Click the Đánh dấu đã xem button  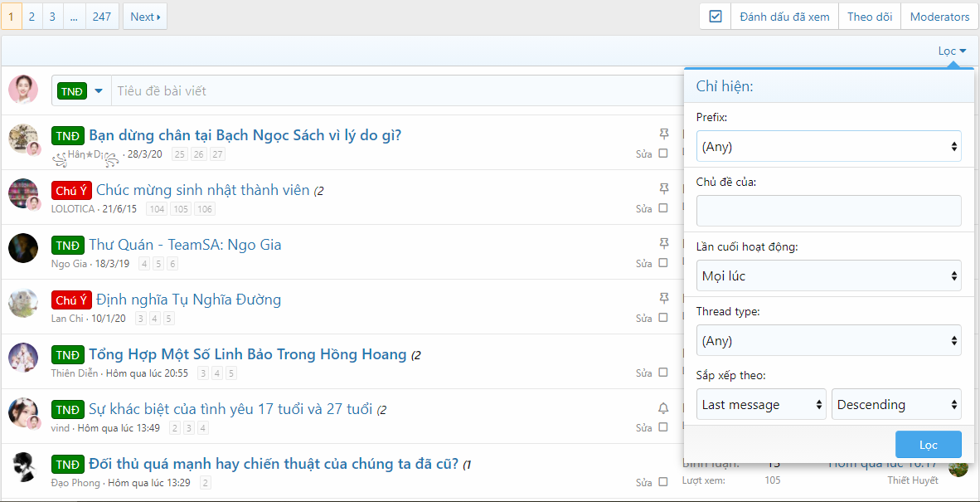coord(784,17)
